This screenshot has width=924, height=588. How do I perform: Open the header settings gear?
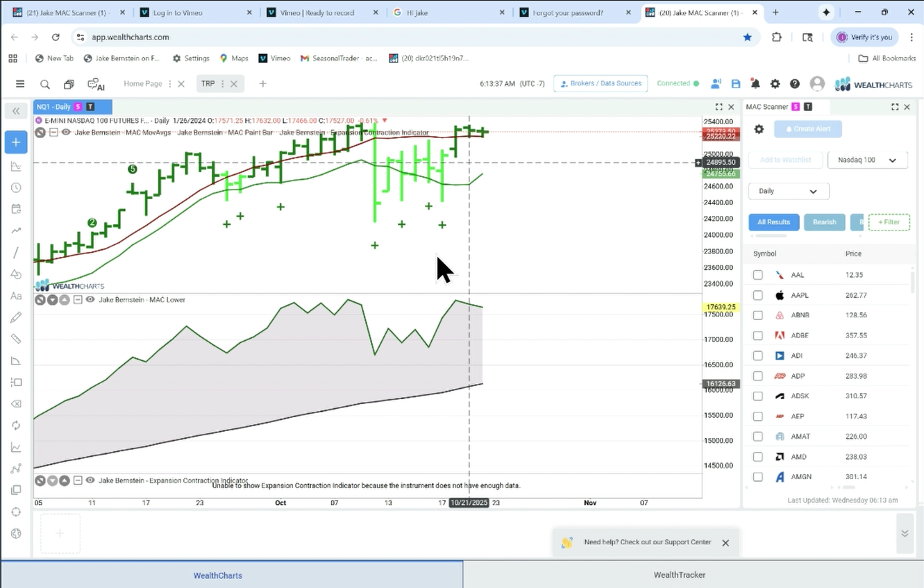tap(775, 84)
